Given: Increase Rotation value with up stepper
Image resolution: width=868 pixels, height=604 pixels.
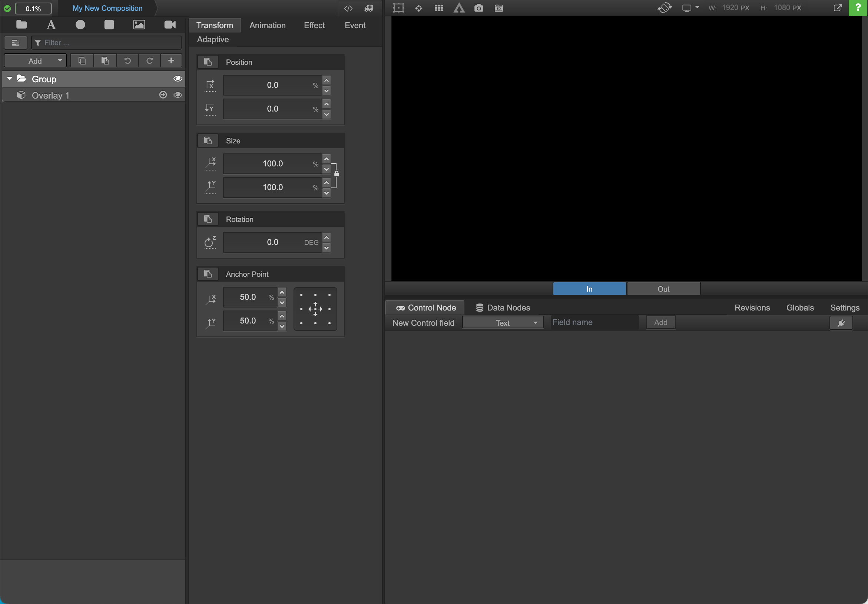Looking at the screenshot, I should click(327, 238).
